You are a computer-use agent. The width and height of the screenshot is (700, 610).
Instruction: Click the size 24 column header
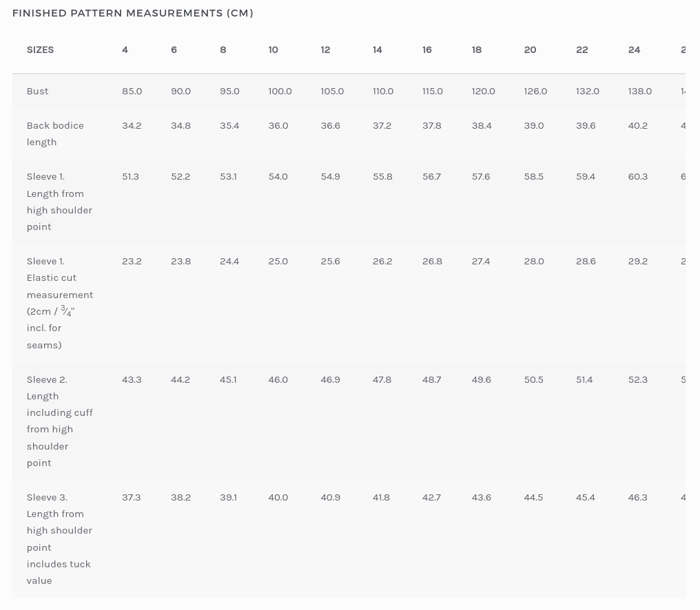635,50
